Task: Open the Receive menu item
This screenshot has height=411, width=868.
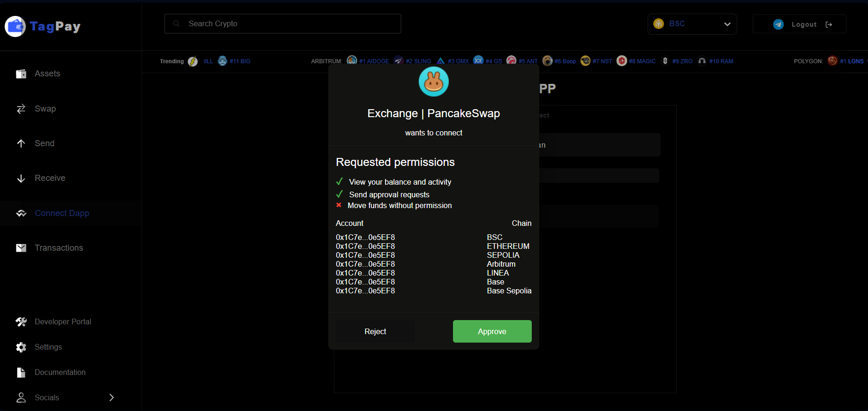Action: coord(50,178)
